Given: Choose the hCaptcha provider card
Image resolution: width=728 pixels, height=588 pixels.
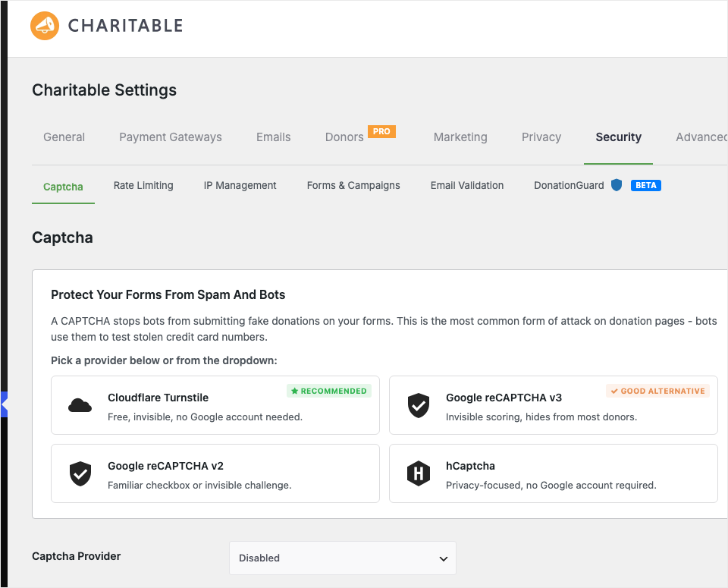Looking at the screenshot, I should pyautogui.click(x=554, y=473).
